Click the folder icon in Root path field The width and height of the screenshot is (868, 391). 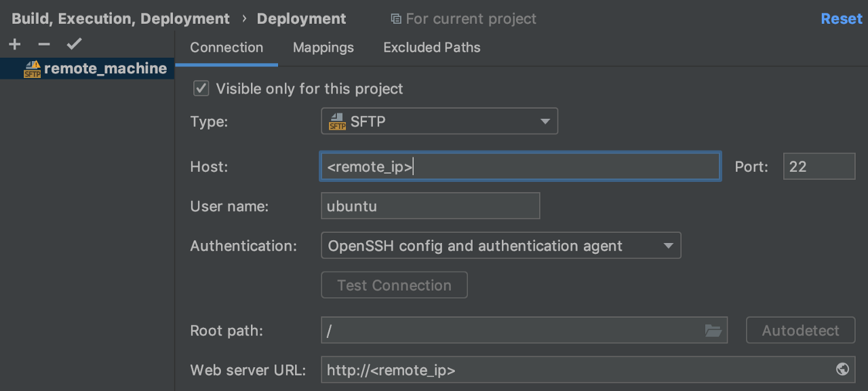click(713, 331)
